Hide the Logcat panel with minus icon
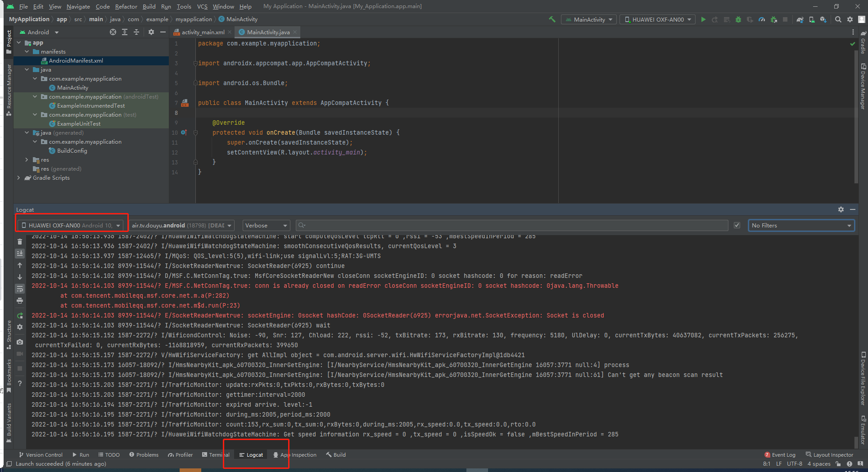The height and width of the screenshot is (472, 868). pyautogui.click(x=853, y=209)
